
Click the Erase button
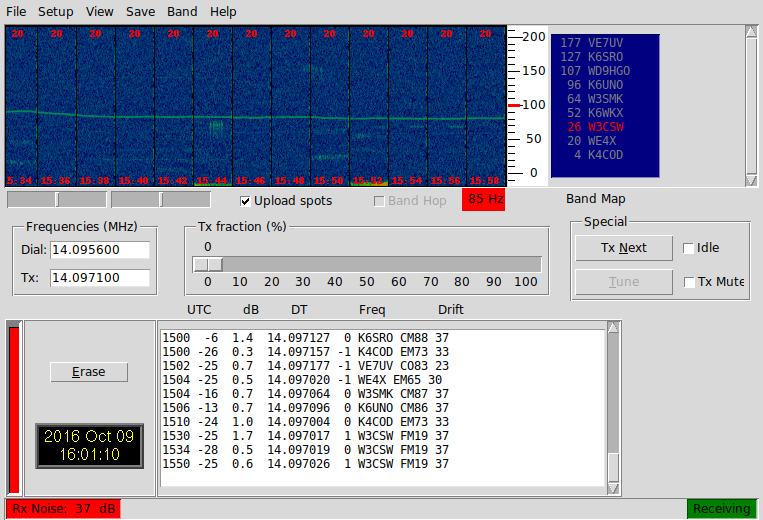[x=89, y=372]
